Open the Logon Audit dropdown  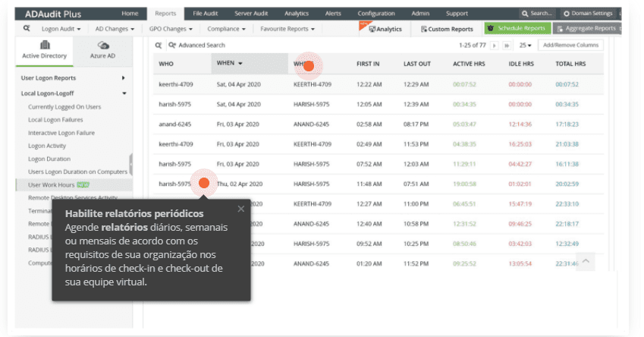pyautogui.click(x=64, y=28)
